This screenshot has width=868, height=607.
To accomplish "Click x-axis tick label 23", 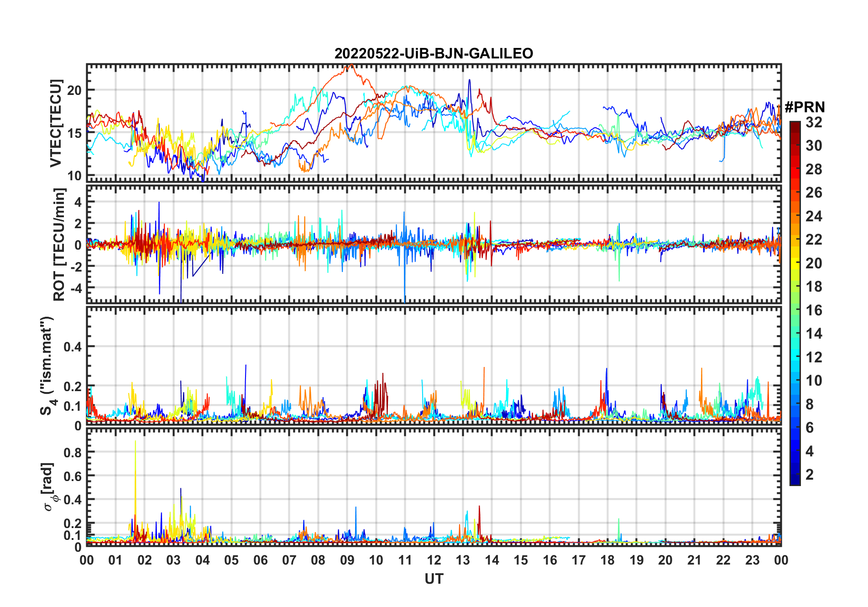I will (x=752, y=560).
